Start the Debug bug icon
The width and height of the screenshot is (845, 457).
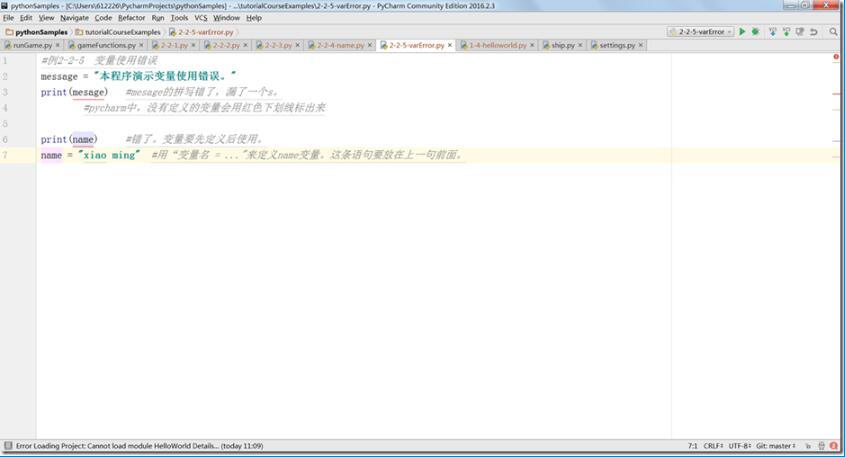(x=756, y=32)
